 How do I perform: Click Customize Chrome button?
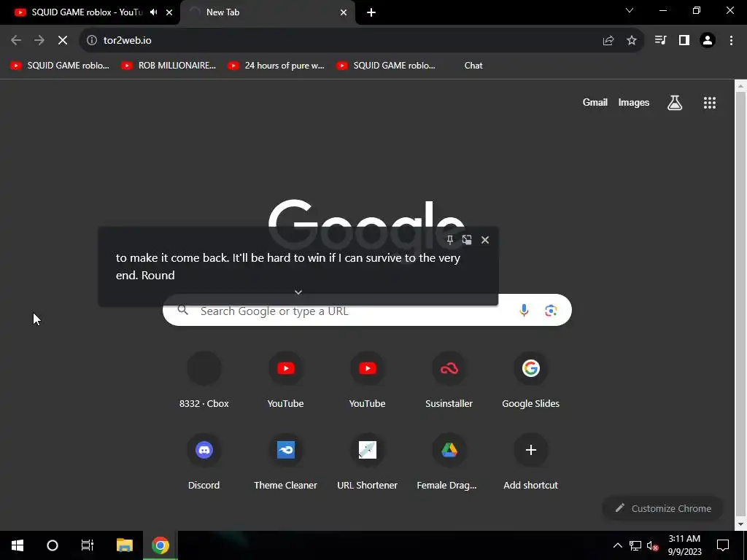[662, 508]
